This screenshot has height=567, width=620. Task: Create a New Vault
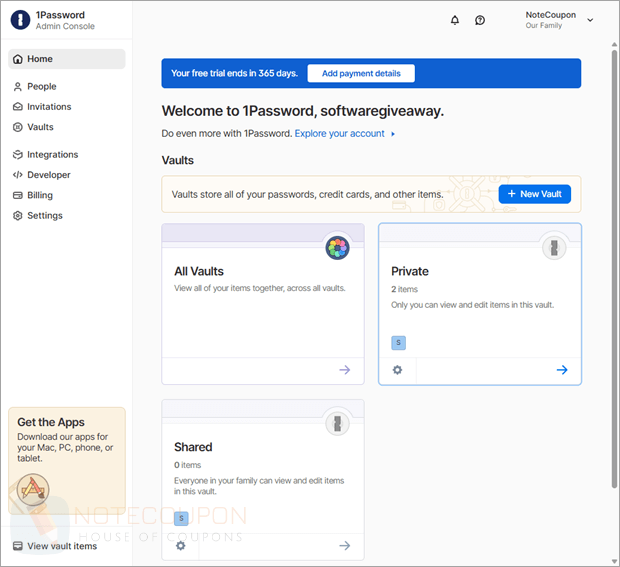535,194
